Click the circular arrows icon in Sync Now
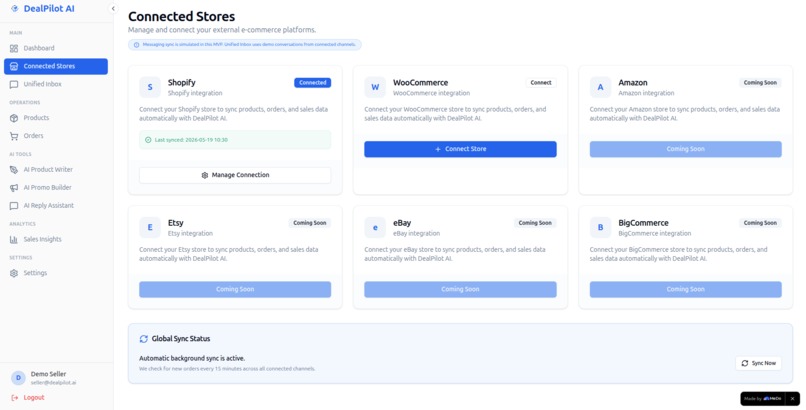This screenshot has height=410, width=806. 745,363
